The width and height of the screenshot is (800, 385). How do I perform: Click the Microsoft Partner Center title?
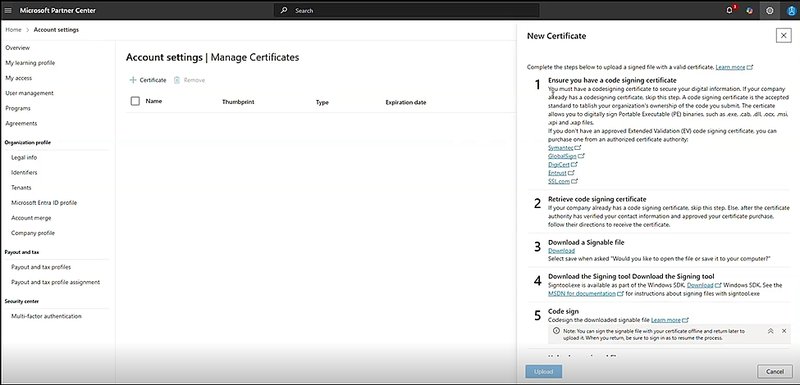[x=58, y=10]
